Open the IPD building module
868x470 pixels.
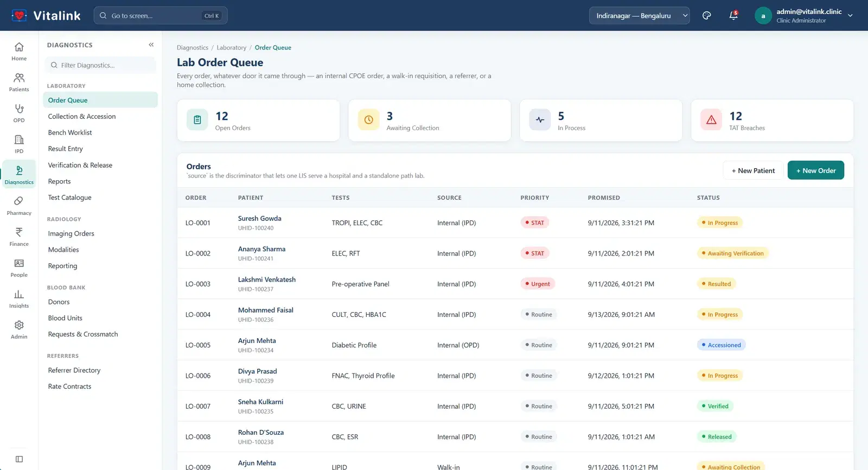(19, 144)
